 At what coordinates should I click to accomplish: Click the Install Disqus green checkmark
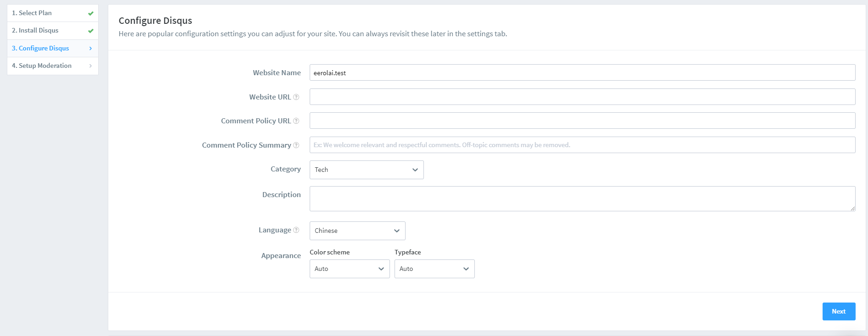91,31
